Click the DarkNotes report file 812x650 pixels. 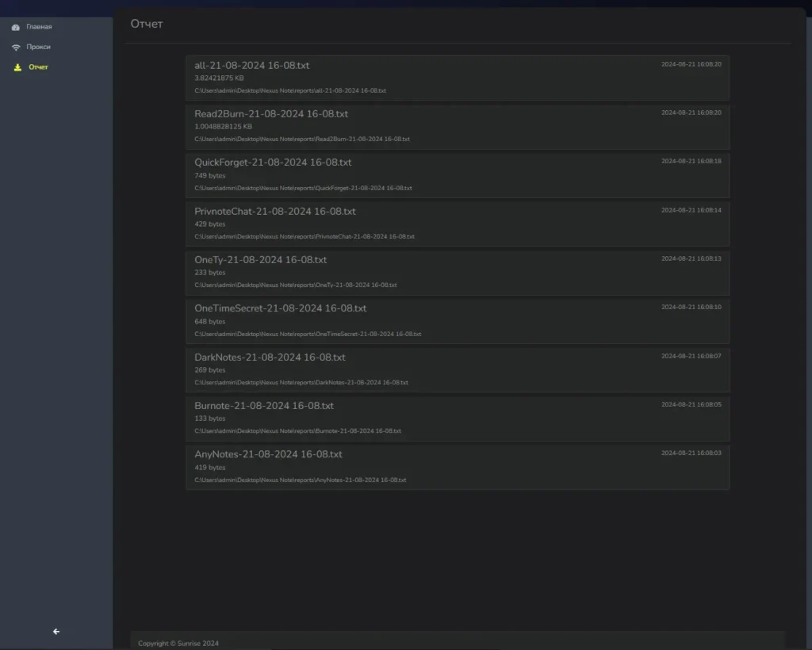pos(270,357)
